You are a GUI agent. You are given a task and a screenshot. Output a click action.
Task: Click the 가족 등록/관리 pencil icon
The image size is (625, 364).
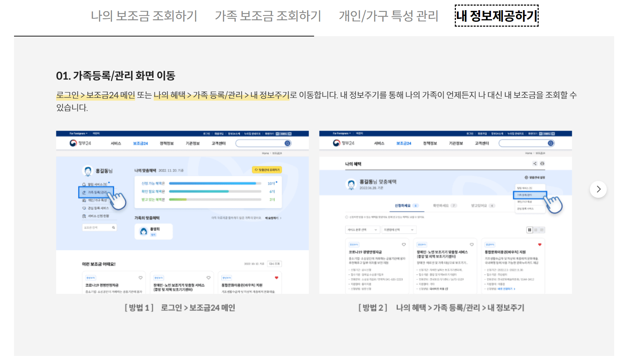[x=84, y=193]
